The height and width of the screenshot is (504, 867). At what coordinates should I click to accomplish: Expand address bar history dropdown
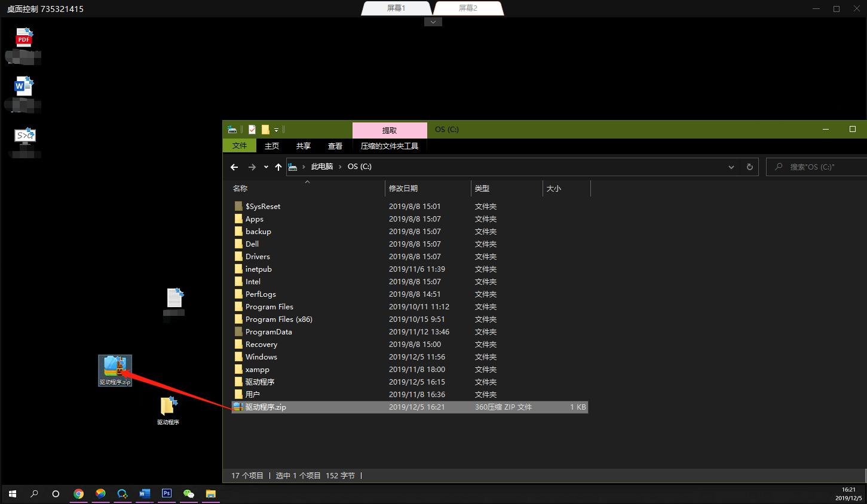pos(731,167)
